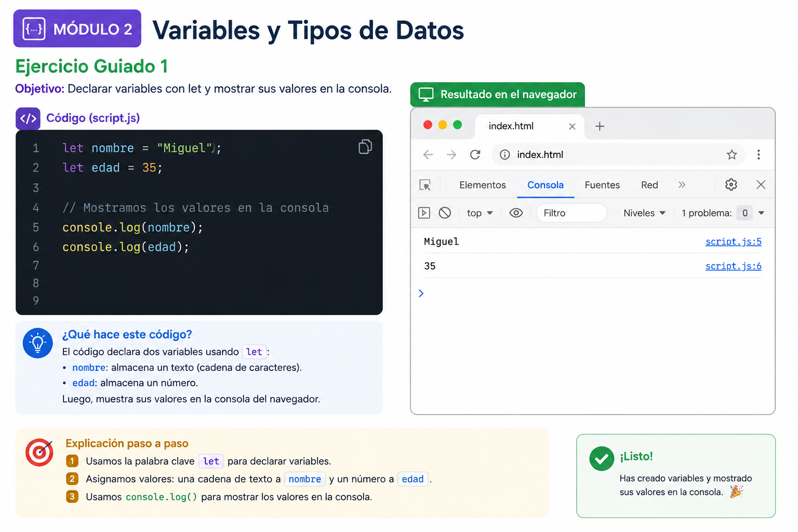Open the Niveles log levels dropdown
This screenshot has width=798, height=532.
tap(644, 213)
